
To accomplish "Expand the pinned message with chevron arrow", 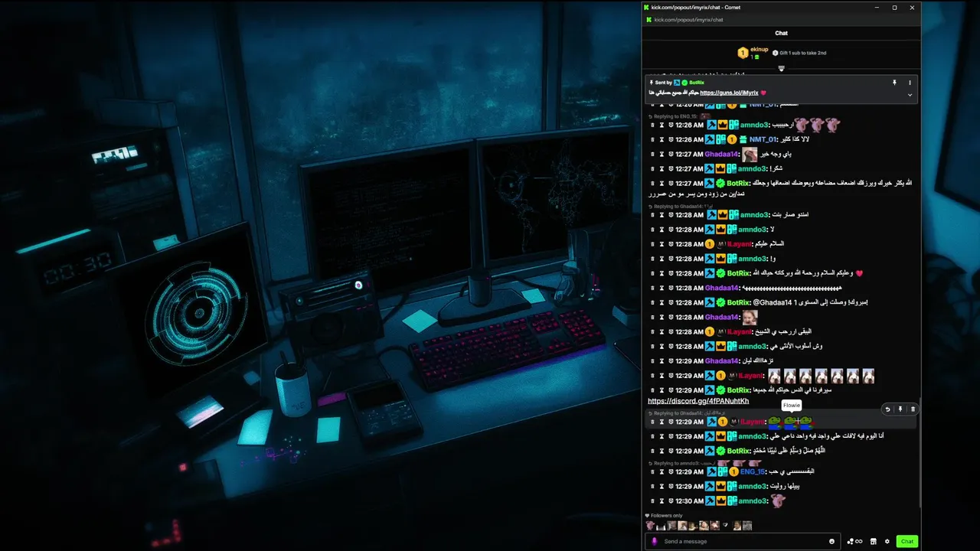I will 910,95.
